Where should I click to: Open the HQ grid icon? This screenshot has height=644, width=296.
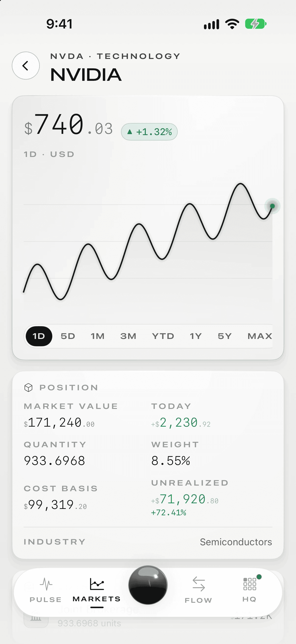[250, 584]
